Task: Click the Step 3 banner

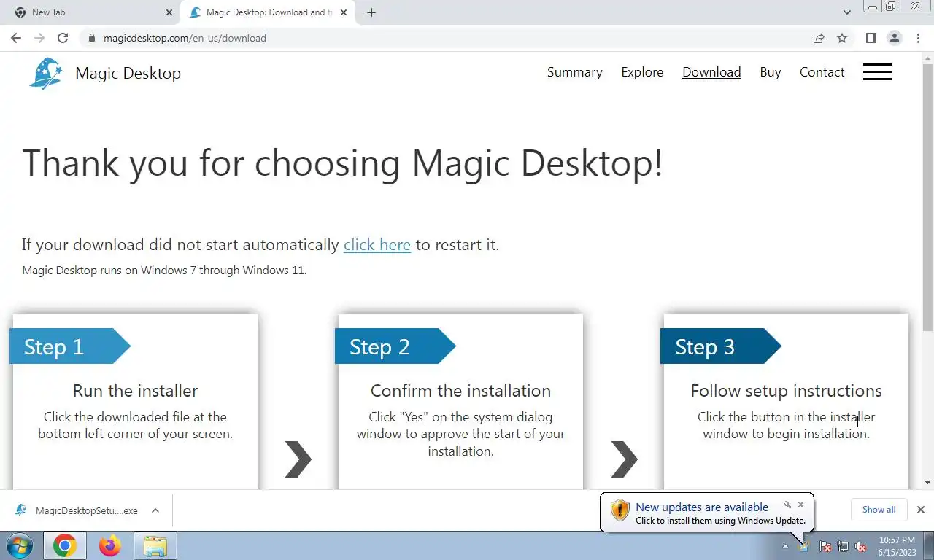Action: (720, 346)
